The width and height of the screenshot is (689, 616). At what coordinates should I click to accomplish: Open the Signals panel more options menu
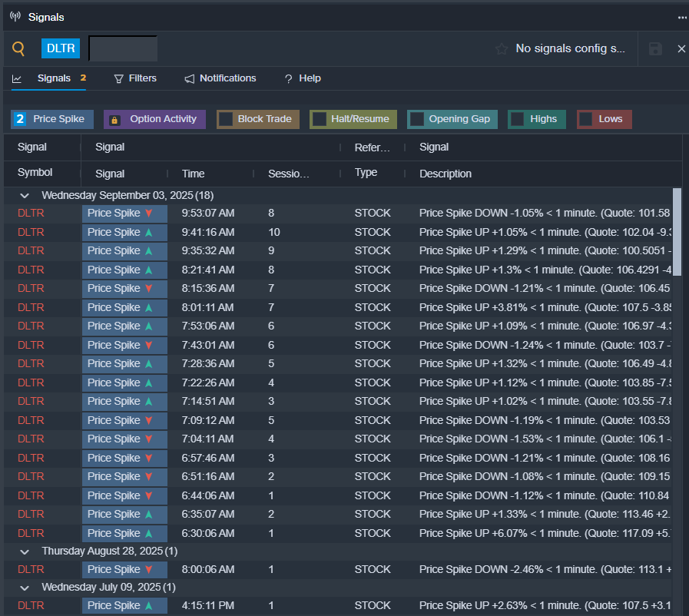click(x=681, y=18)
